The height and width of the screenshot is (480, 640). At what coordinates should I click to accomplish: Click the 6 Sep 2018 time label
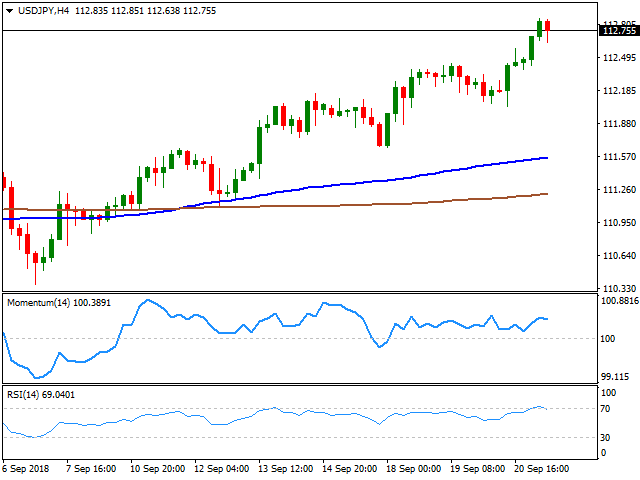26,469
